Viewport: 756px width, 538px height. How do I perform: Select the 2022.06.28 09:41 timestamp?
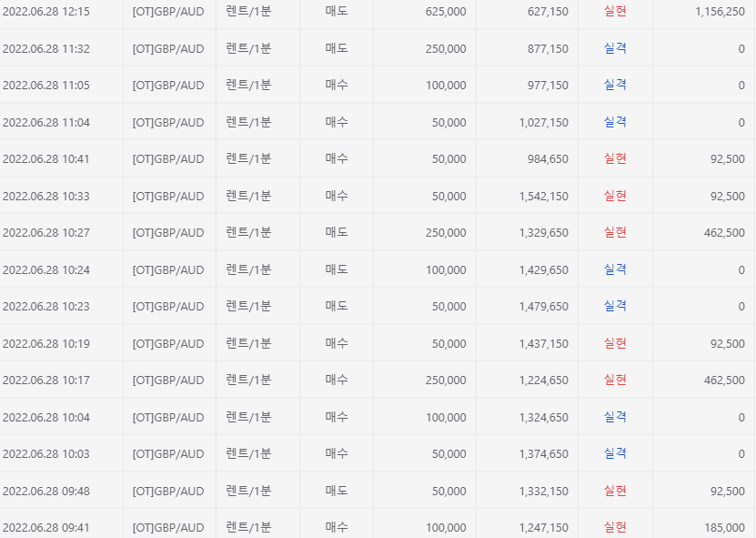pos(46,528)
